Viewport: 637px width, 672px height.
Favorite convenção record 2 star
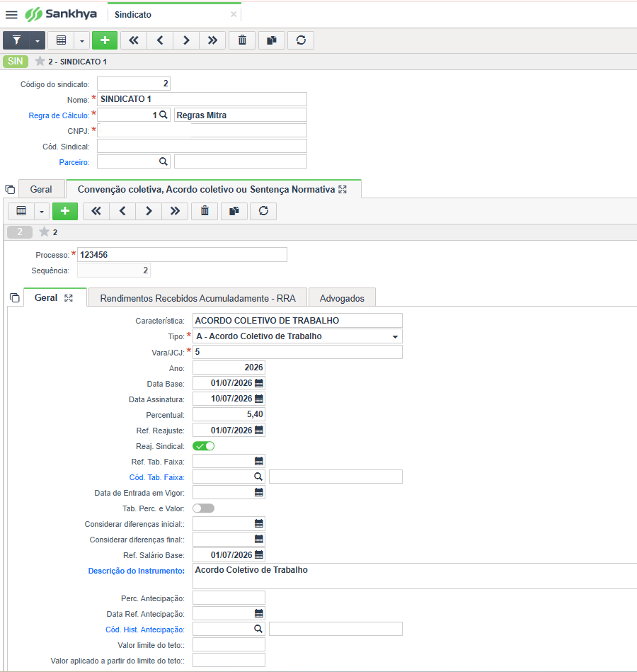click(x=44, y=232)
